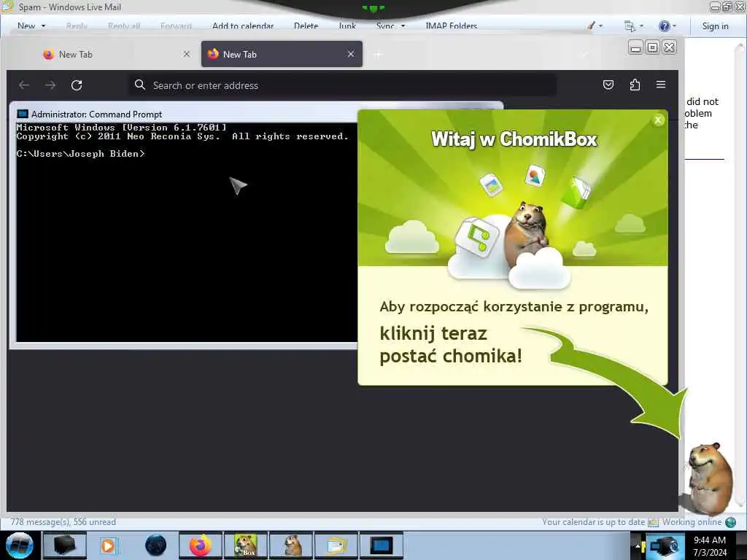Screen dimensions: 747x560
Task: Close the first inactive New Tab
Action: (187, 54)
